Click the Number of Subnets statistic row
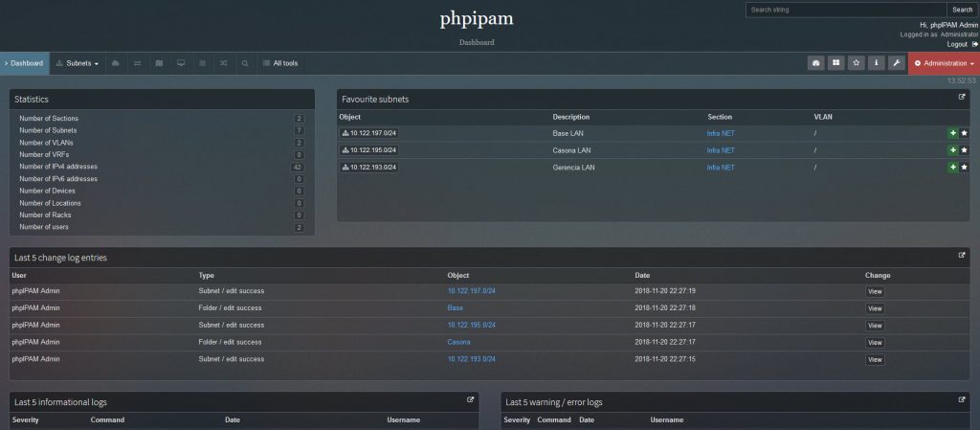The height and width of the screenshot is (430, 980). tap(162, 130)
